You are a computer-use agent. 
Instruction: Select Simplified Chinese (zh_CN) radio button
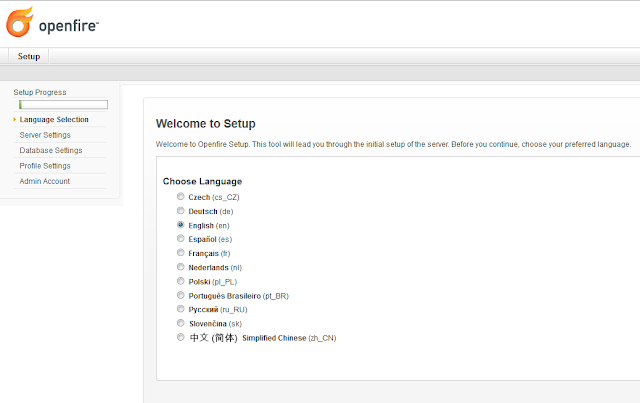point(181,338)
